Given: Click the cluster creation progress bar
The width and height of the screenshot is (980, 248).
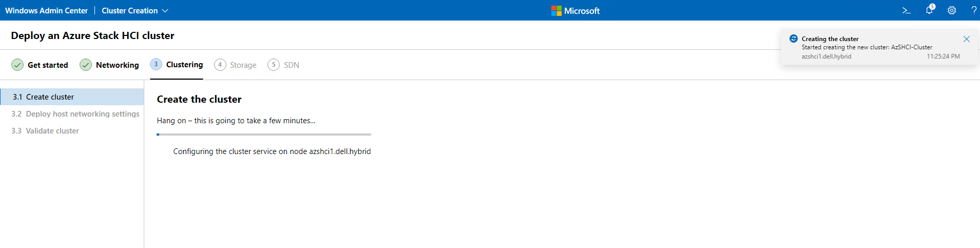Looking at the screenshot, I should pyautogui.click(x=264, y=135).
